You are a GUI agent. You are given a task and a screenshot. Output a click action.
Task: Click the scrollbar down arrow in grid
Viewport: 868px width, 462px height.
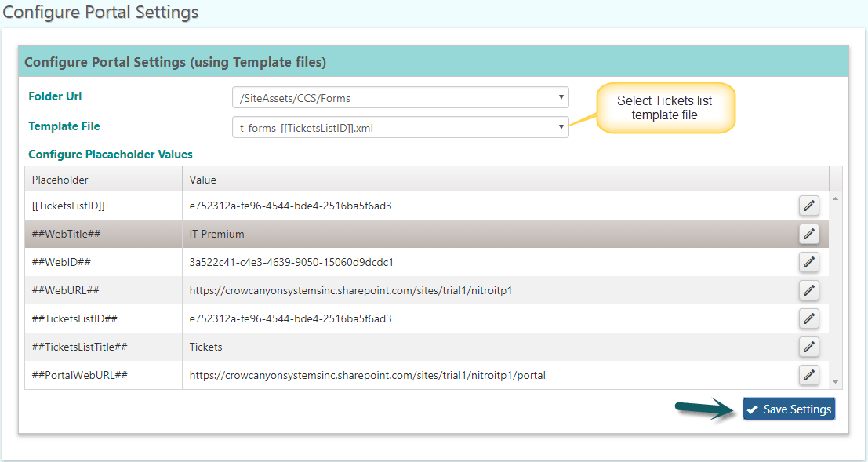[835, 382]
